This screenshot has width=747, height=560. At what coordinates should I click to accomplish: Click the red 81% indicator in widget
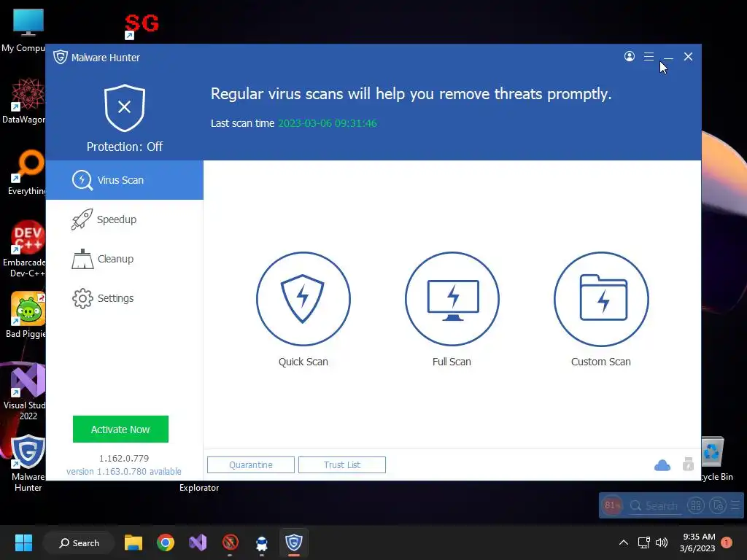[x=612, y=505]
